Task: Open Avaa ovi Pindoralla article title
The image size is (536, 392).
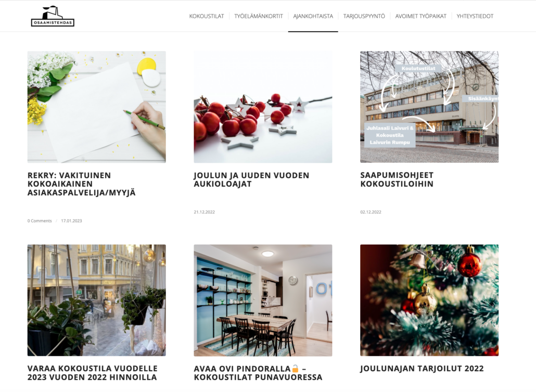Action: 258,373
